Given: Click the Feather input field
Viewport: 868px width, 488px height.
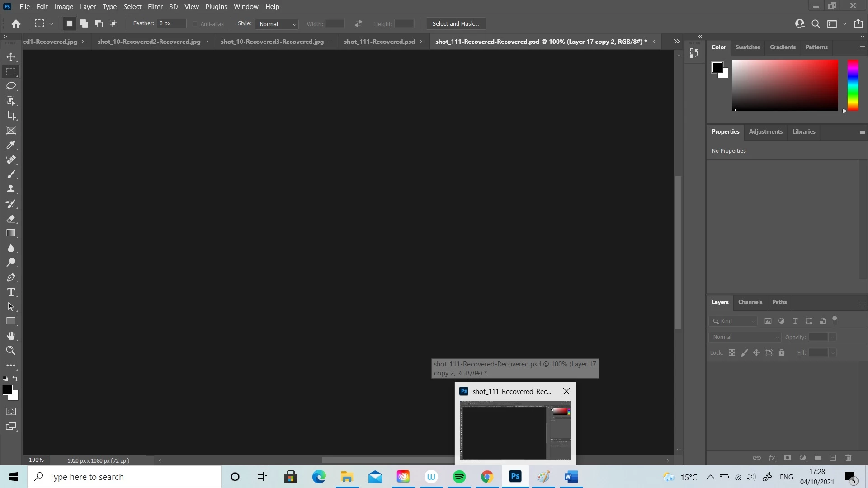Looking at the screenshot, I should click(171, 23).
